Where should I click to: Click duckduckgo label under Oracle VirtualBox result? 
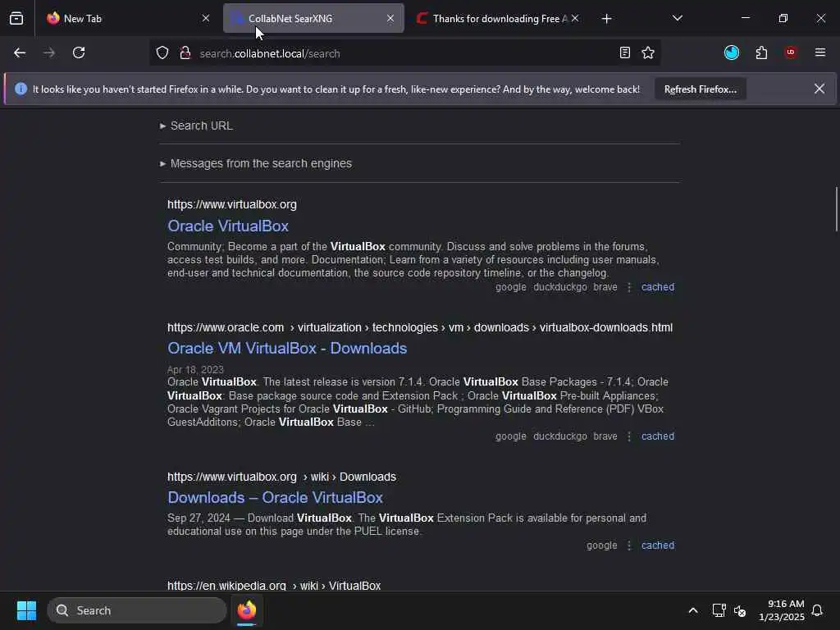click(559, 287)
